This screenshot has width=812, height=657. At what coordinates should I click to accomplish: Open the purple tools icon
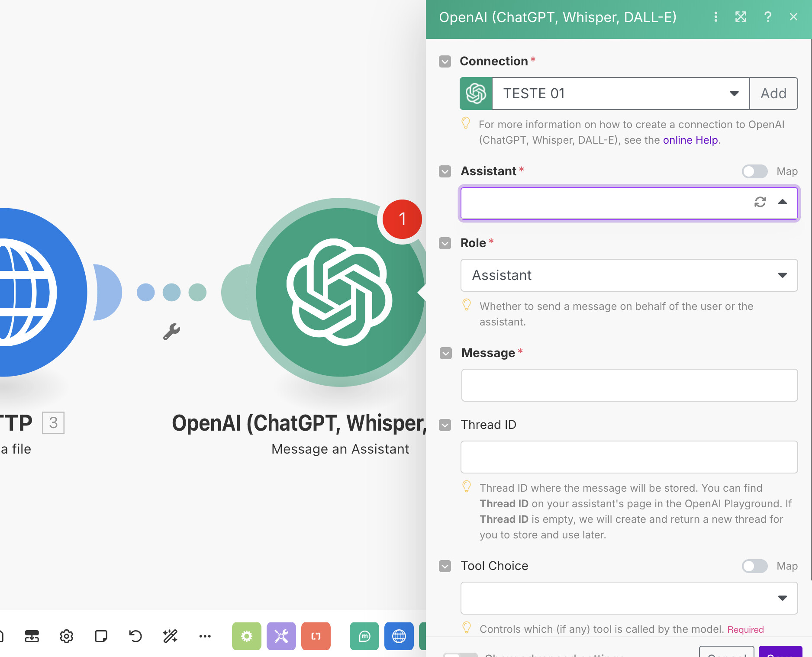(281, 636)
